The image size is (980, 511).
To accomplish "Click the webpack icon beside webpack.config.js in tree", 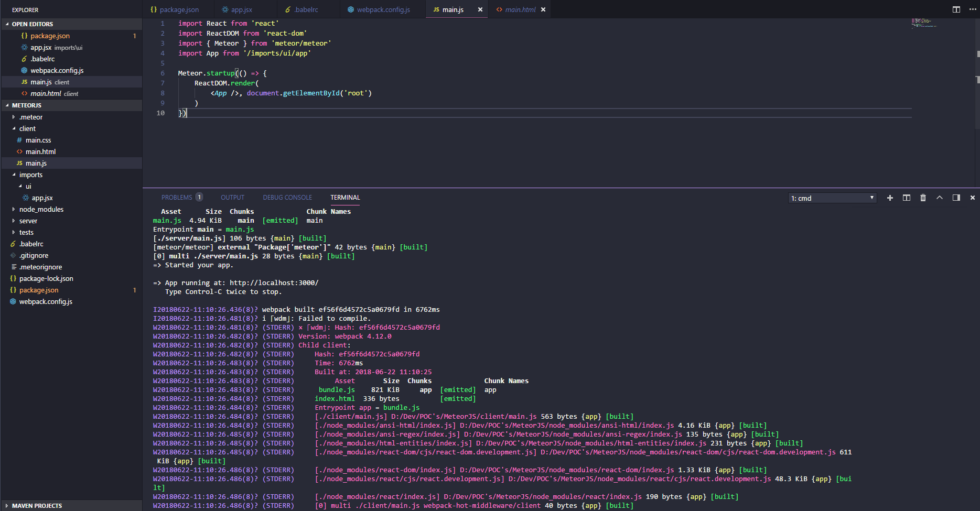I will pos(13,301).
